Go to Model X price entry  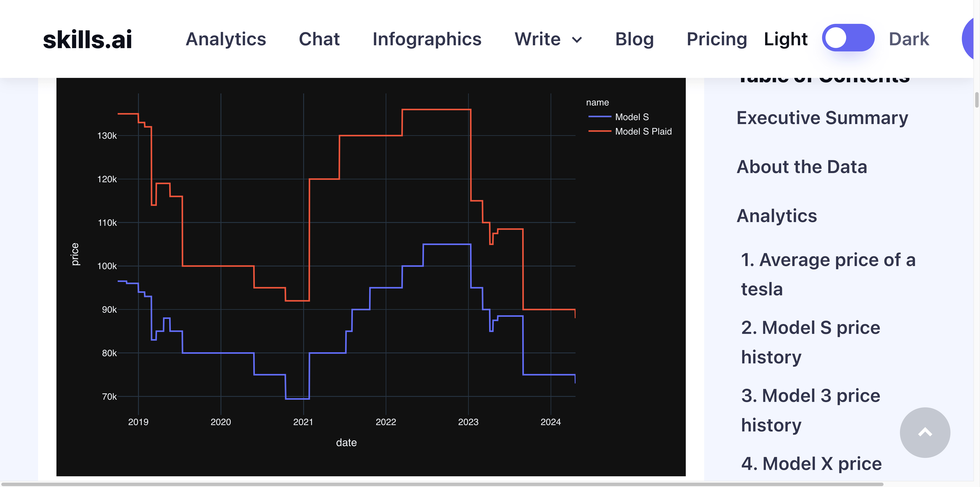(811, 463)
